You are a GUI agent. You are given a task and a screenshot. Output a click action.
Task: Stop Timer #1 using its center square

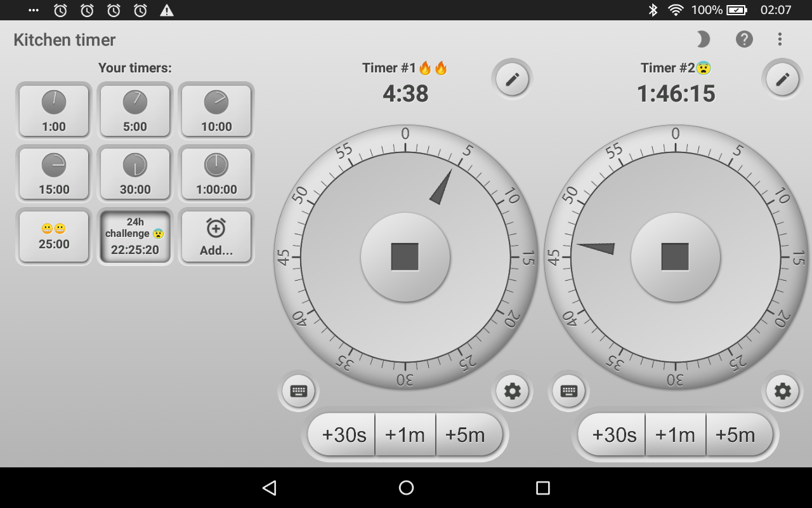pos(405,257)
